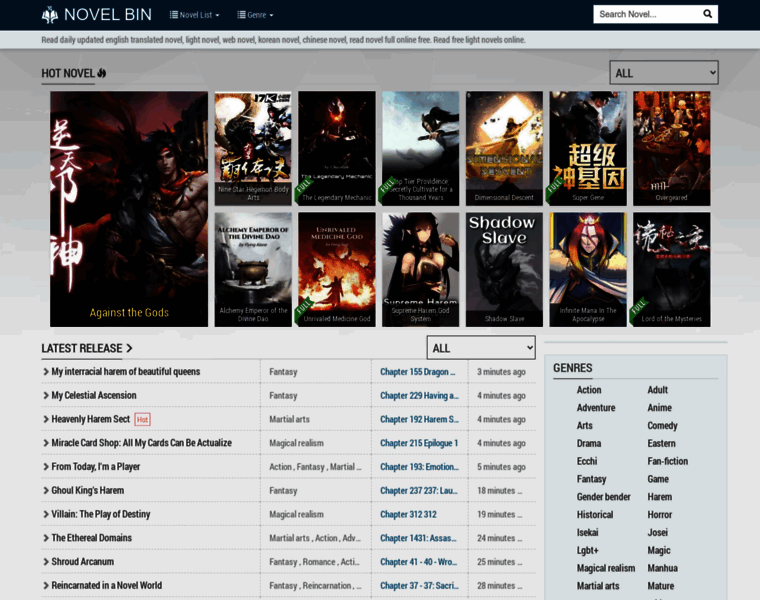Open Shroud Arcanum novel link
This screenshot has height=600, width=760.
[x=82, y=562]
